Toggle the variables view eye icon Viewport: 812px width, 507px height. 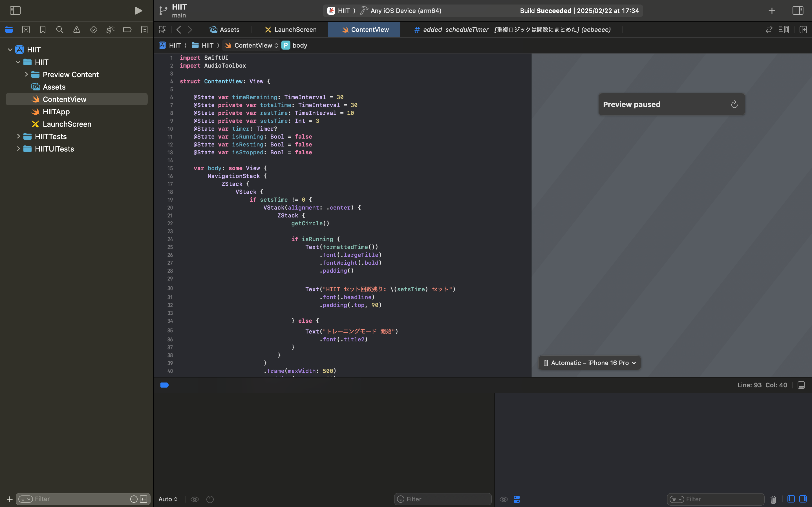195,499
